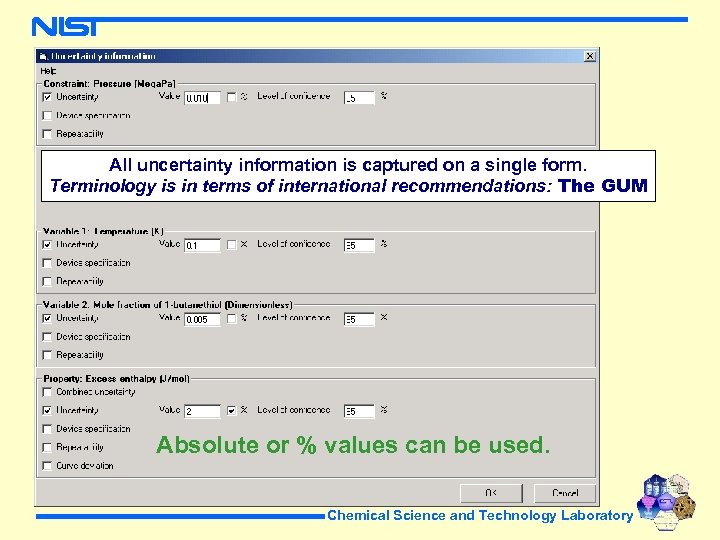This screenshot has width=720, height=540.
Task: Enable Repeatability under Excess enthalpy property
Action: pos(47,447)
